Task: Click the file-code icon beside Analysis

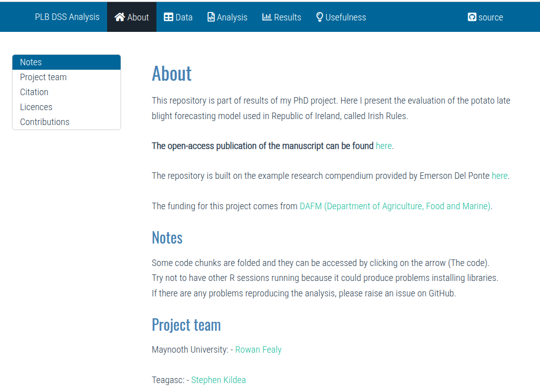Action: point(211,17)
